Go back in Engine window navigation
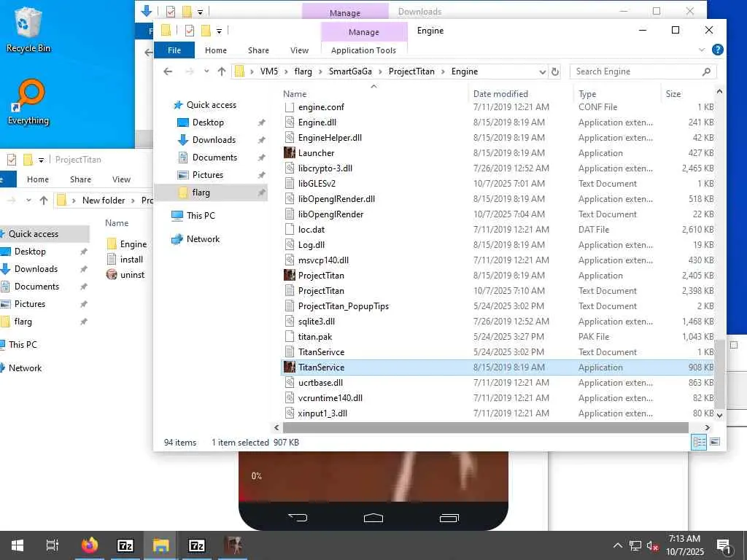 click(168, 71)
